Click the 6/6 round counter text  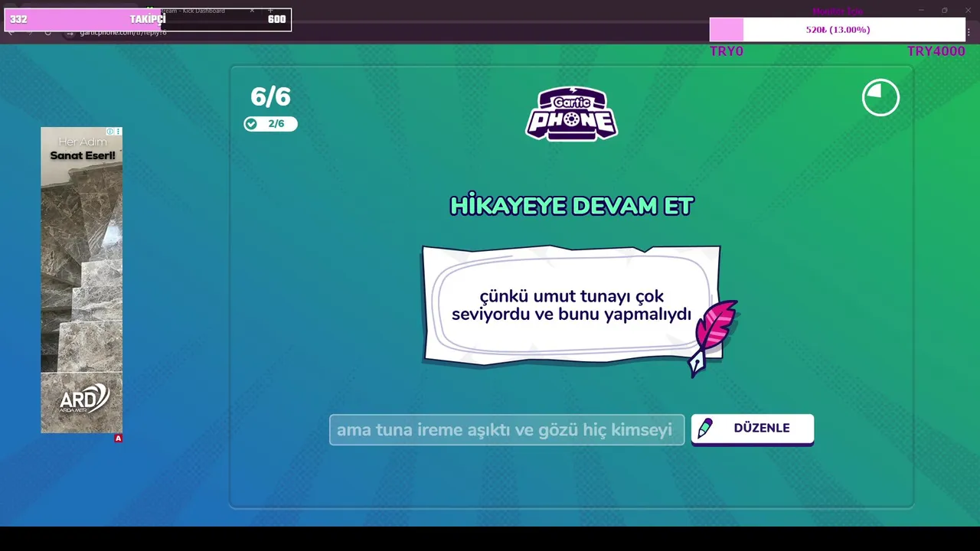tap(270, 96)
